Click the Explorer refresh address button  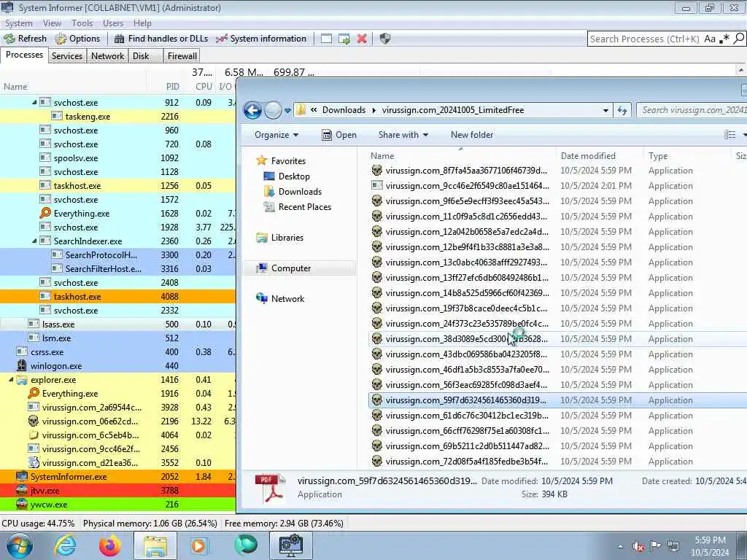(x=622, y=111)
